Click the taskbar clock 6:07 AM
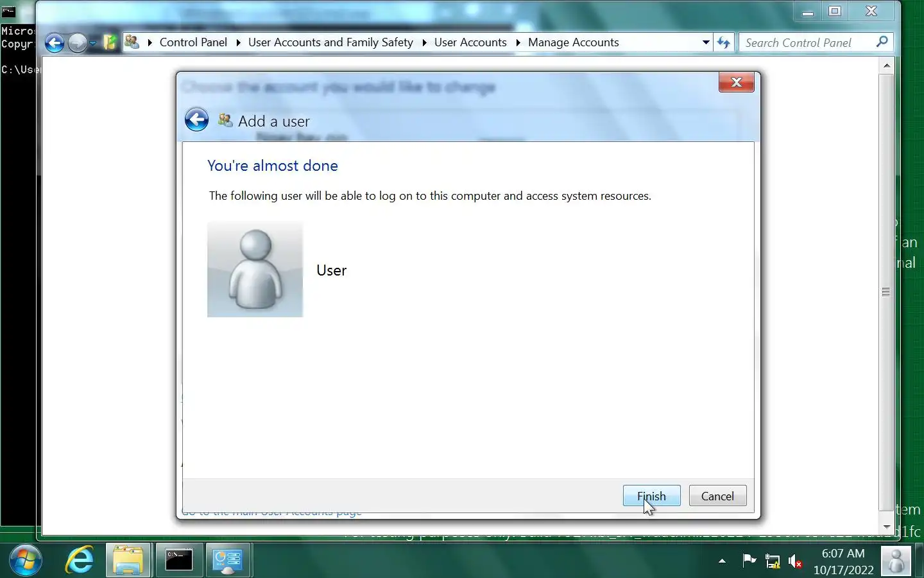 pyautogui.click(x=843, y=561)
